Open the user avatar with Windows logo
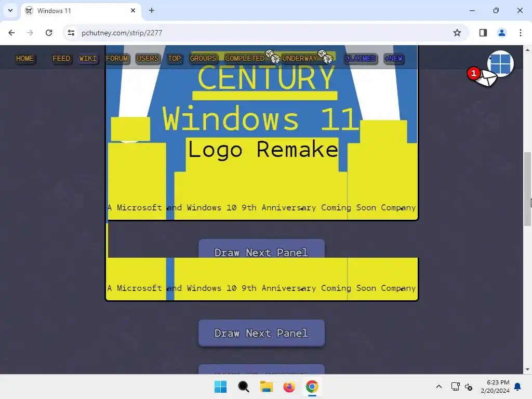 [x=500, y=63]
